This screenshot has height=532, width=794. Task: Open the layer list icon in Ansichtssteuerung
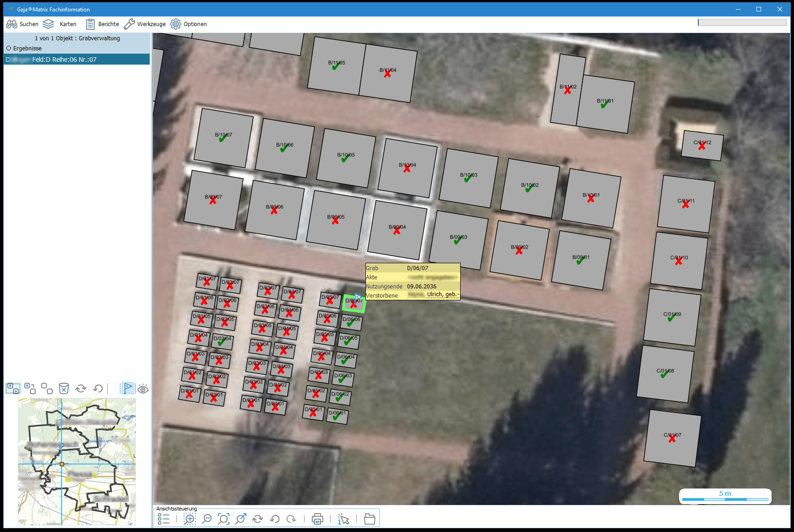[x=163, y=519]
